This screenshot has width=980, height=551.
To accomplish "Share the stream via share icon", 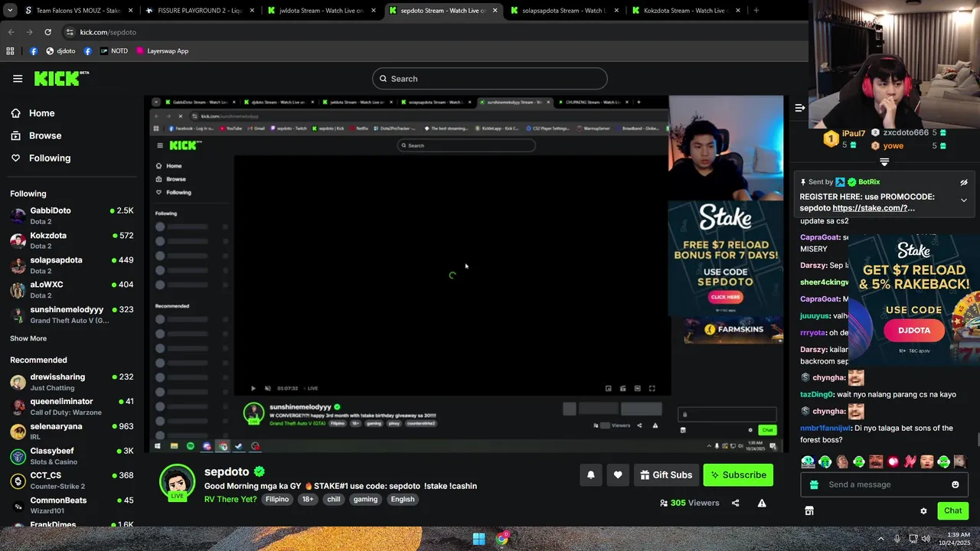I will click(x=735, y=503).
